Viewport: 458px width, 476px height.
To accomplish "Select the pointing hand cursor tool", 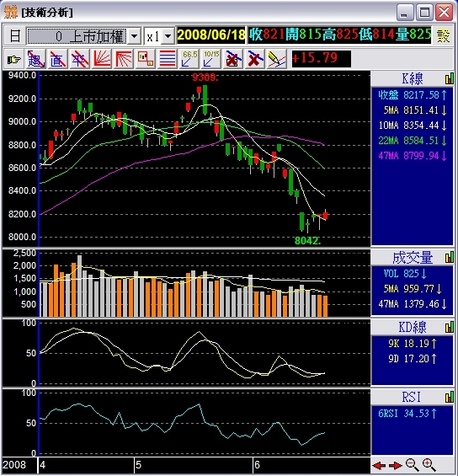I will pos(14,59).
